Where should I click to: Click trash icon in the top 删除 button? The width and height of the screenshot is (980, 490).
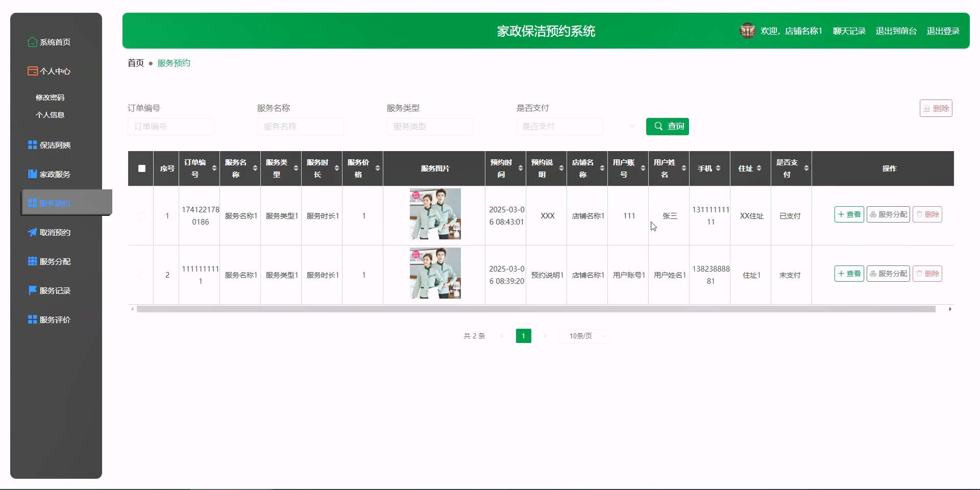pos(927,108)
